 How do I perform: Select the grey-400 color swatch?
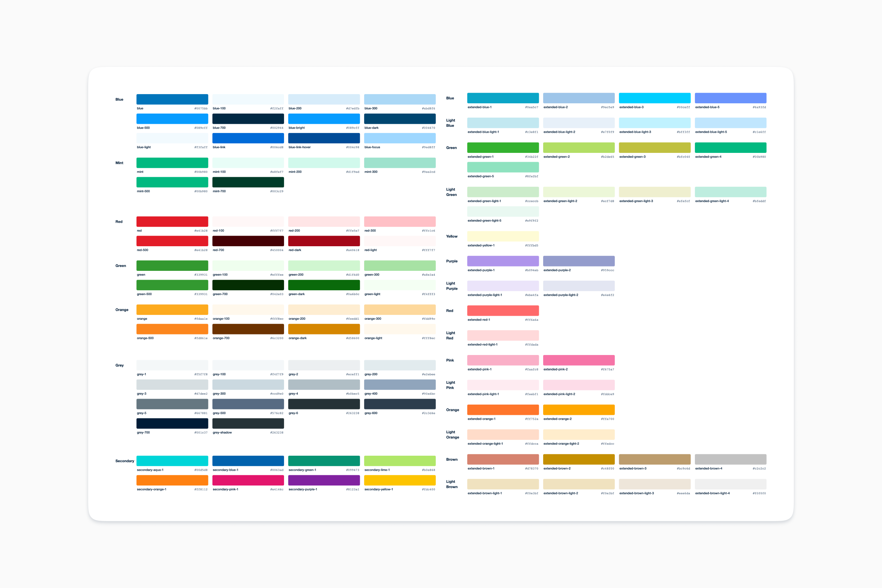(x=400, y=385)
